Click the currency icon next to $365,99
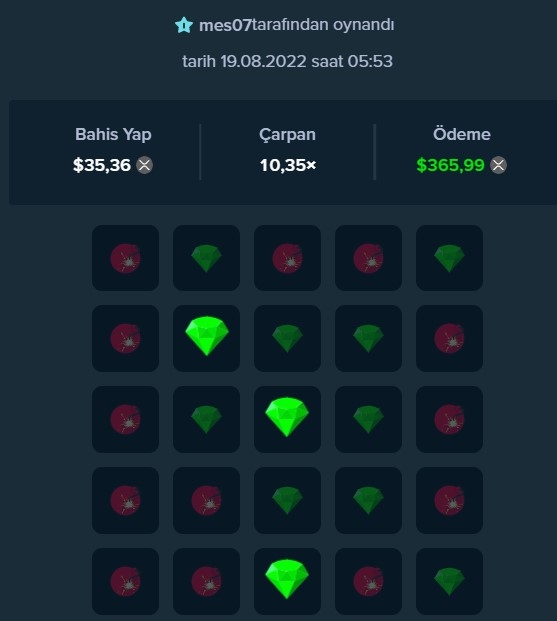Image resolution: width=557 pixels, height=621 pixels. 498,165
